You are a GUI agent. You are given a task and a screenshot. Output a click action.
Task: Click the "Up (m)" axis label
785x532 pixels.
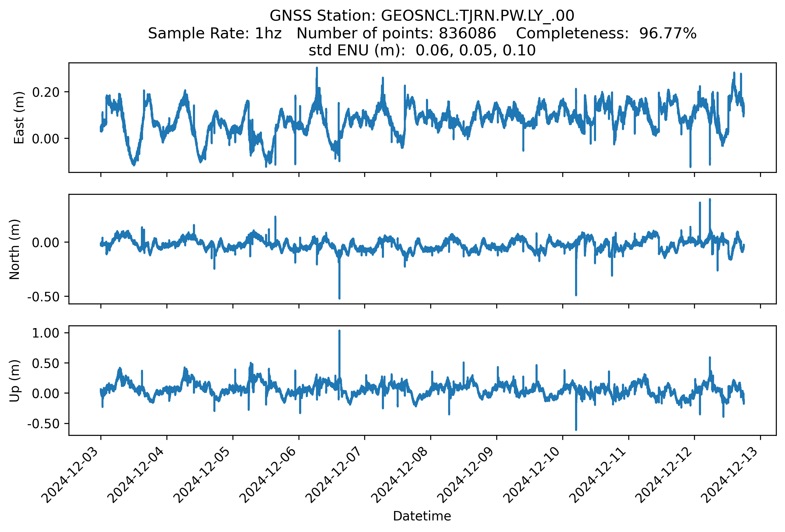(x=15, y=381)
